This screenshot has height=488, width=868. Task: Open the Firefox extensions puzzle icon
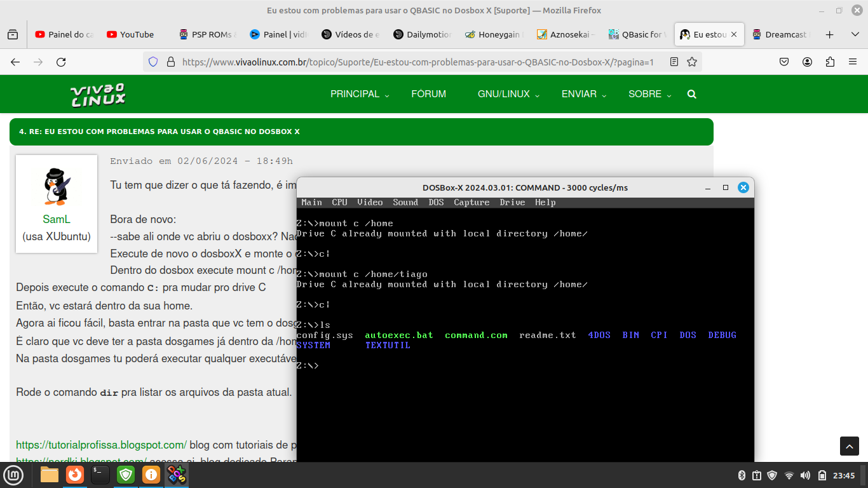point(830,62)
